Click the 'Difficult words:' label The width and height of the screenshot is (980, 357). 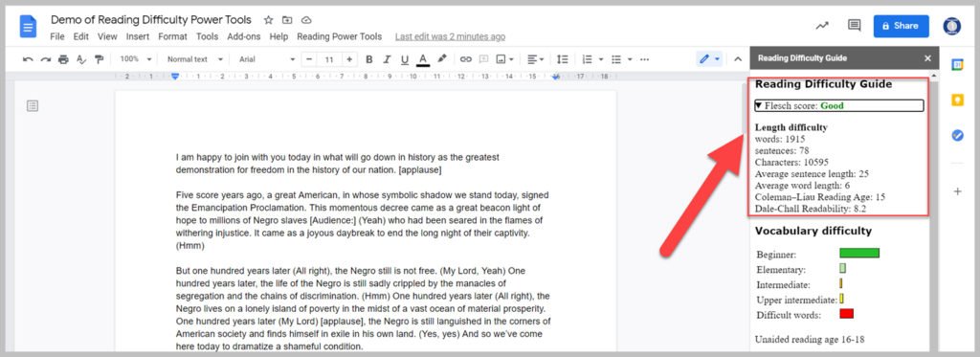pos(789,315)
